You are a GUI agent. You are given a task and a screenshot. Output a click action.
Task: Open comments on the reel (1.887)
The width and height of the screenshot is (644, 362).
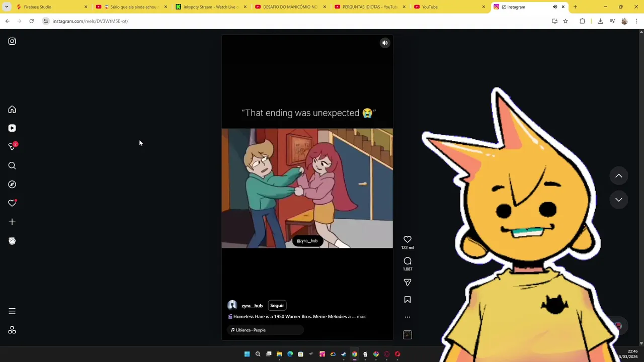[408, 261]
